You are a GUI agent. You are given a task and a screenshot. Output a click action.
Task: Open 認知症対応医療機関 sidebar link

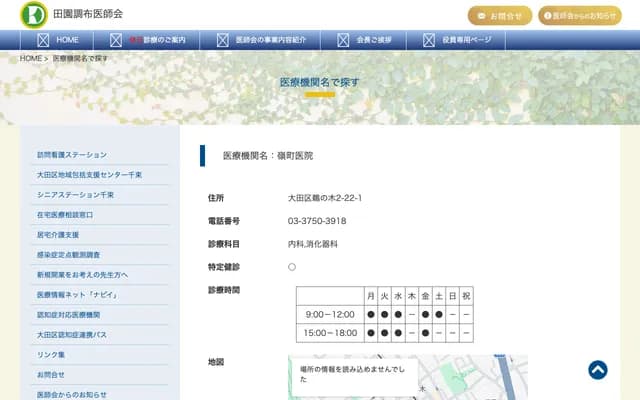click(68, 315)
